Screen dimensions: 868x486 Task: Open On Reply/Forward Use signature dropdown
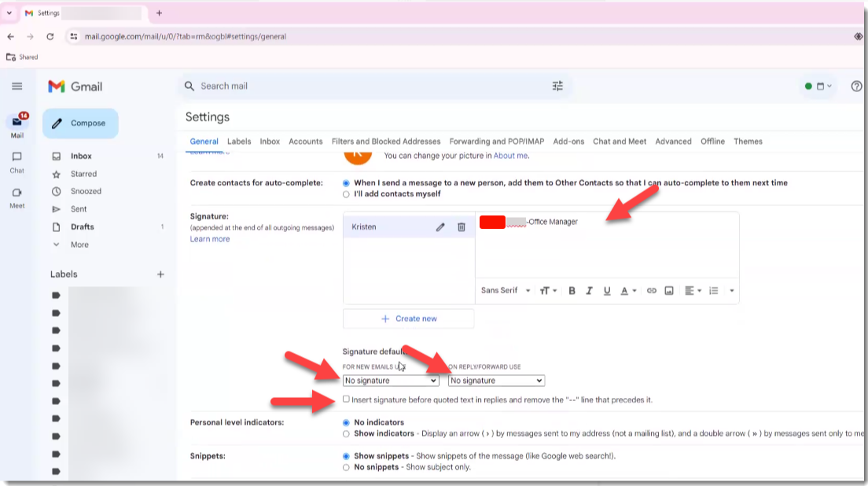click(x=497, y=381)
